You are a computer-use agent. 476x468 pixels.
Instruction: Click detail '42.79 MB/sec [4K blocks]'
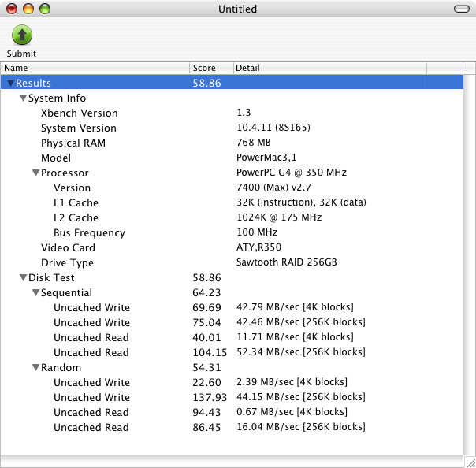pos(295,307)
